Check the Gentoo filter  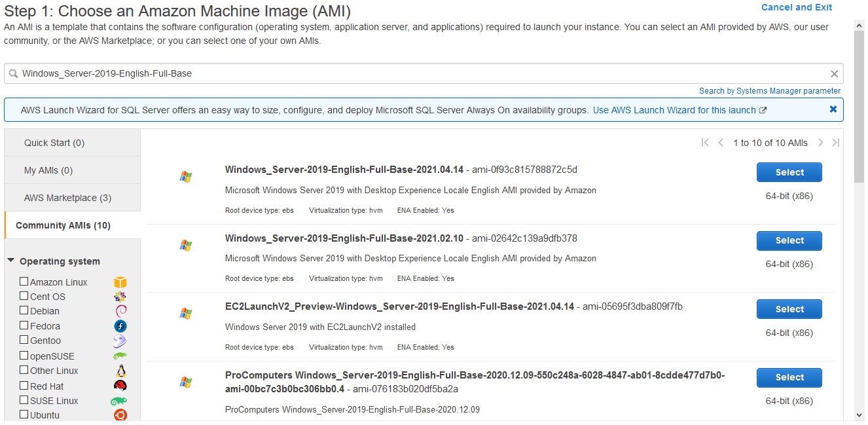point(24,340)
